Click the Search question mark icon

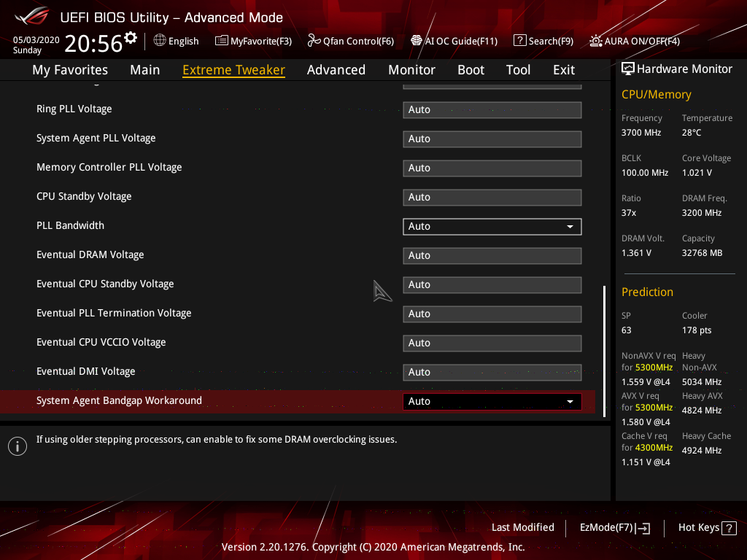tap(519, 41)
